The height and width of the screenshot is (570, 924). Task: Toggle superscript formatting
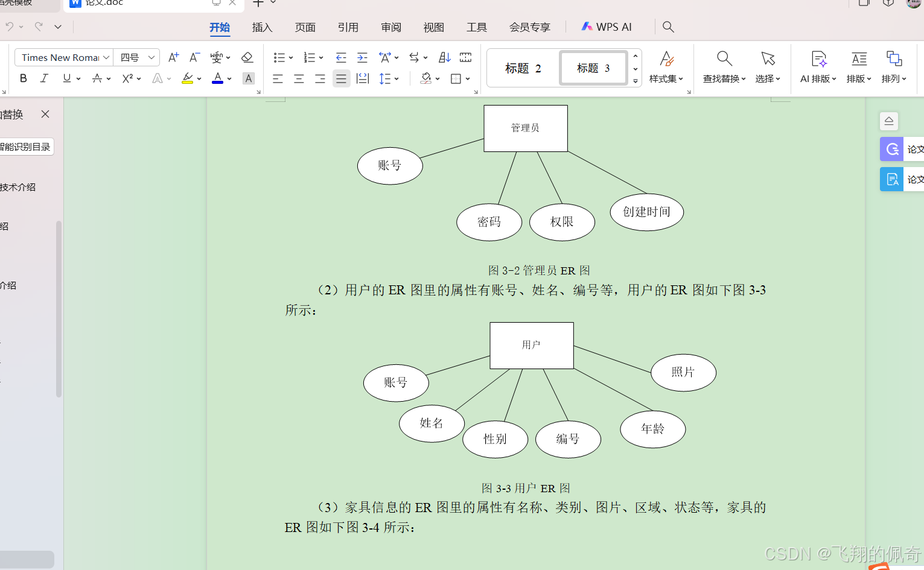pos(127,78)
